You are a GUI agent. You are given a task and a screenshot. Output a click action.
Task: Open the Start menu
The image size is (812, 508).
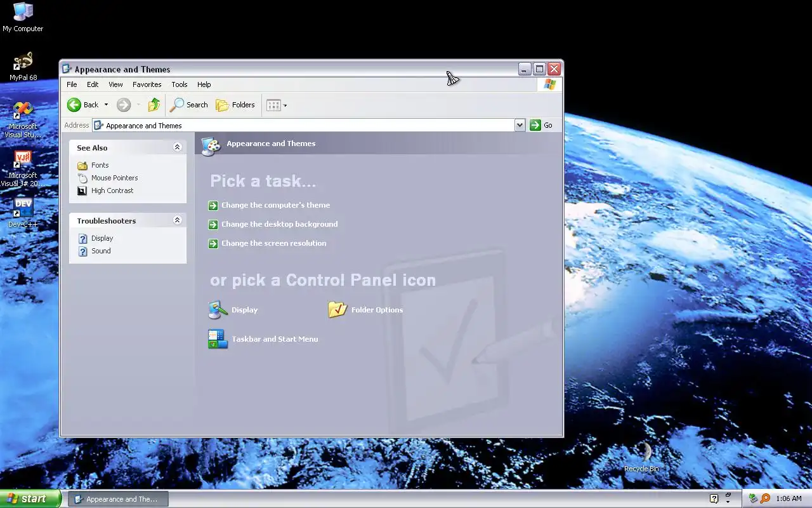(x=30, y=498)
